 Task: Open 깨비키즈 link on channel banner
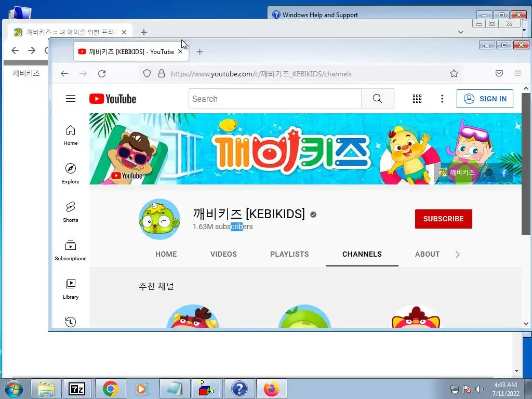pos(457,172)
